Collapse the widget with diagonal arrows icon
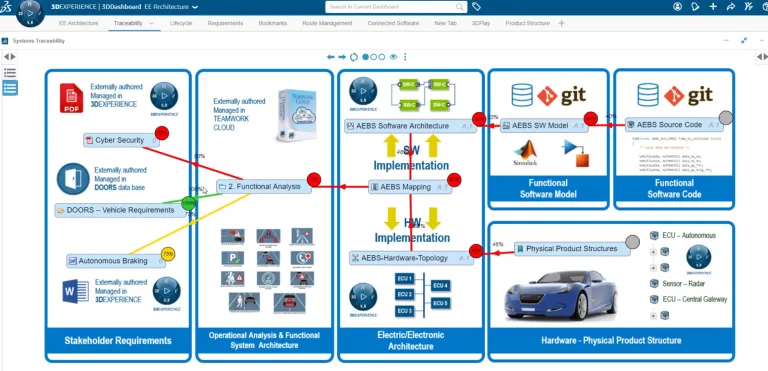Viewport: 768px width, 371px height. 744,41
